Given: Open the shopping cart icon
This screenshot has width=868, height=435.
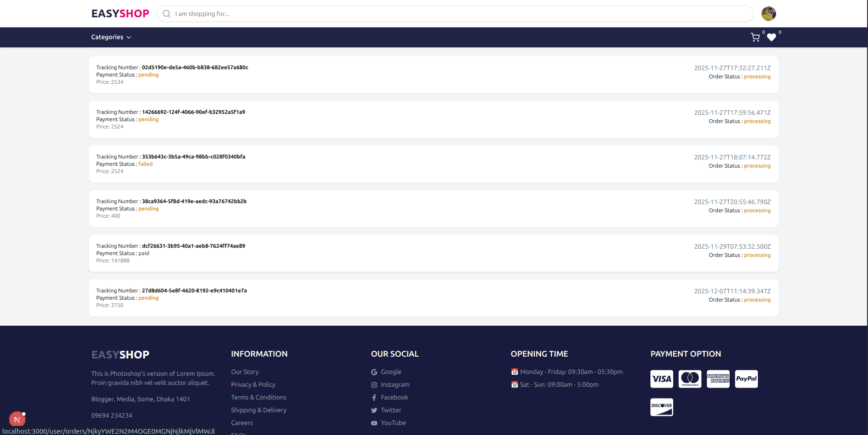Looking at the screenshot, I should 755,37.
